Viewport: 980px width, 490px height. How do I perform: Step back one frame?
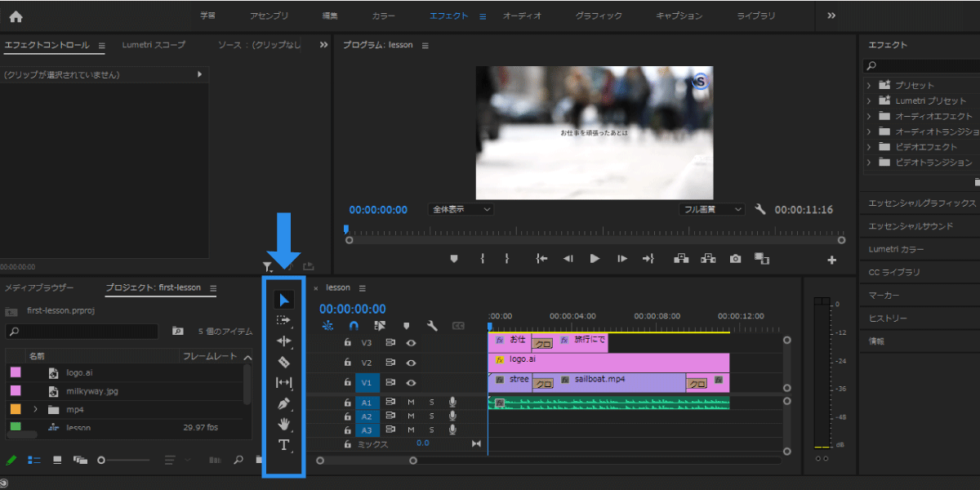[x=568, y=259]
